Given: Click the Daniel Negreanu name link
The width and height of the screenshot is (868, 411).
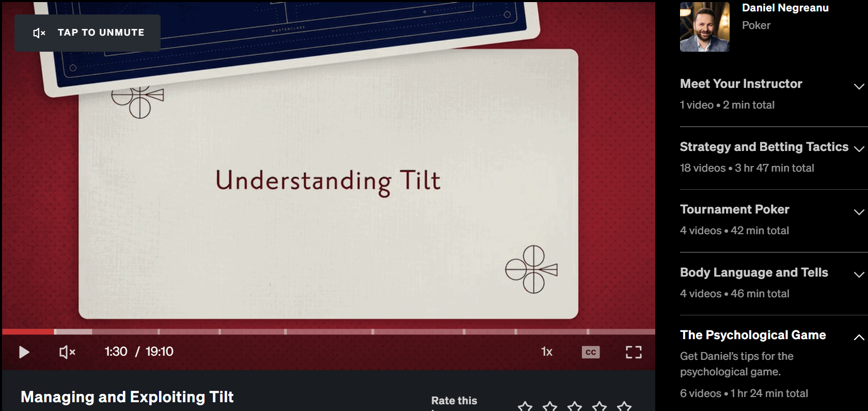Looking at the screenshot, I should click(x=785, y=8).
